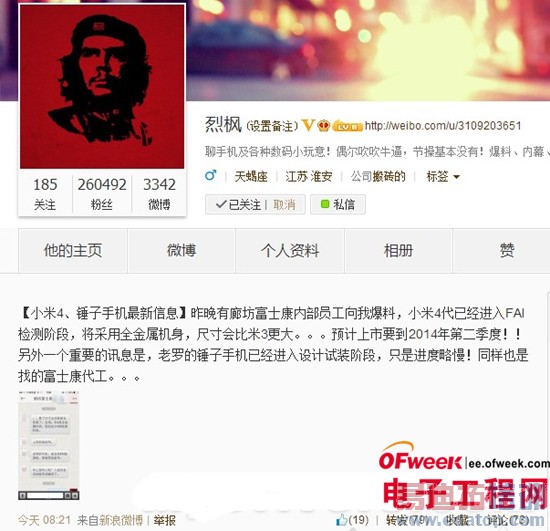Image resolution: width=550 pixels, height=531 pixels.
Task: Click the male gender symbol icon
Action: pos(210,175)
